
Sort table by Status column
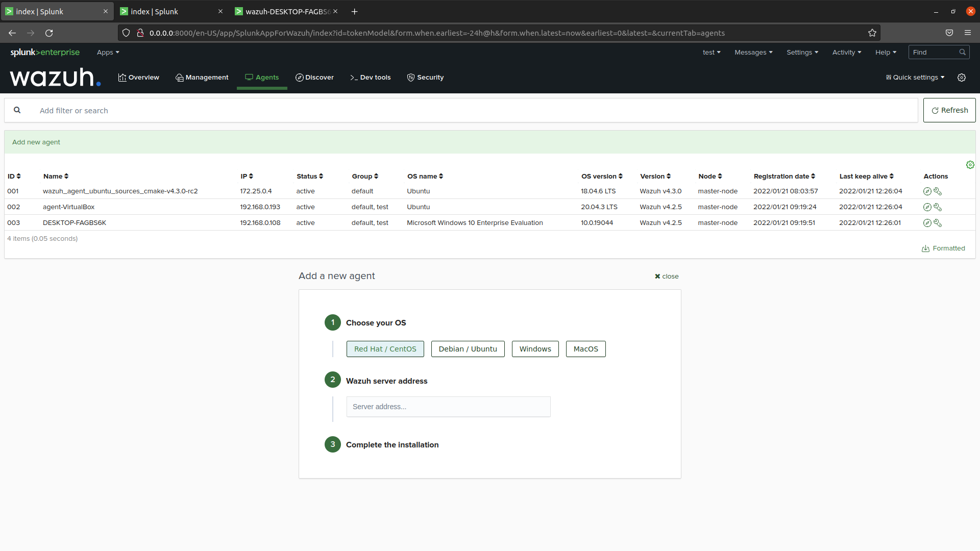310,177
